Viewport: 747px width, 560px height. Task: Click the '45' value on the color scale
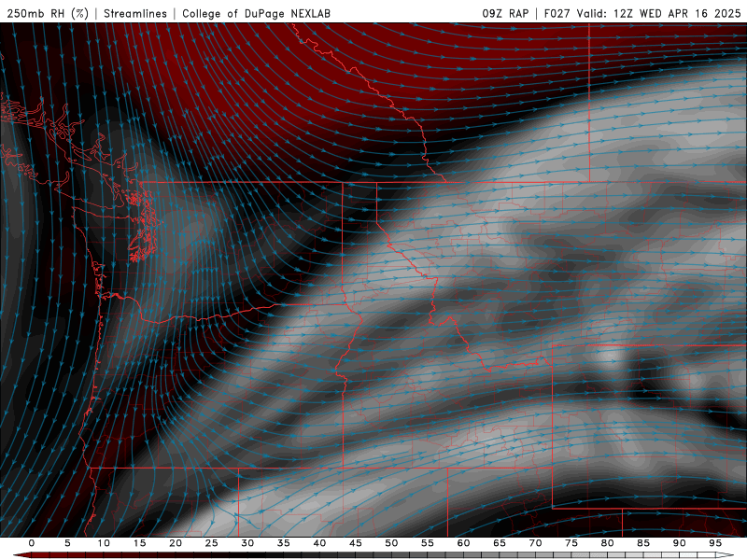pos(356,543)
